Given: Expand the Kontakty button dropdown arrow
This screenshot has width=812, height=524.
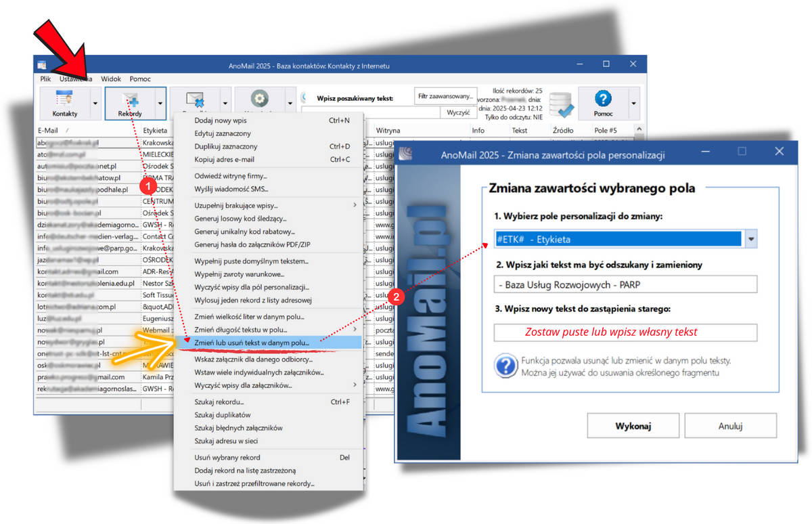Looking at the screenshot, I should pyautogui.click(x=95, y=104).
